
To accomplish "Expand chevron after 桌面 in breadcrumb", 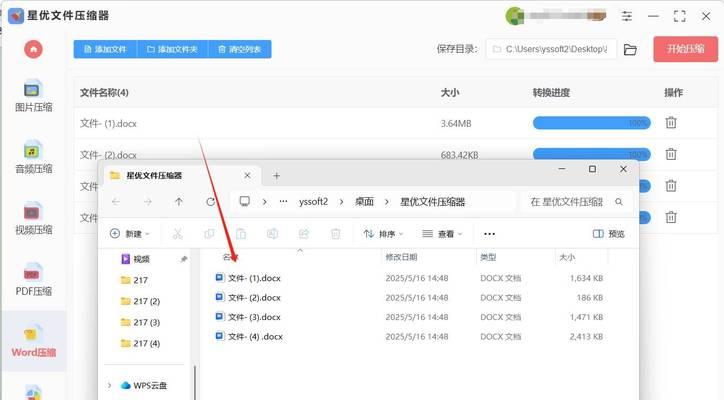I will point(386,202).
